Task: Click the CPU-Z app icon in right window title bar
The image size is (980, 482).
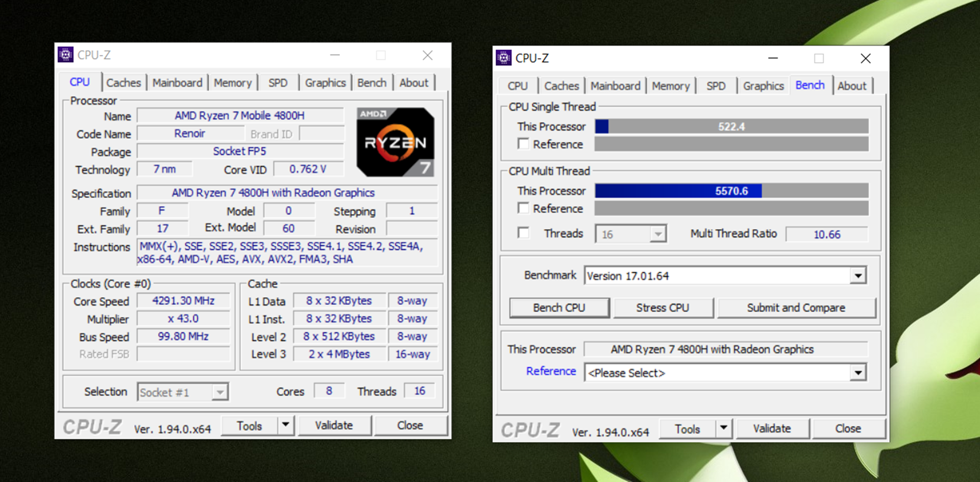Action: pyautogui.click(x=503, y=58)
